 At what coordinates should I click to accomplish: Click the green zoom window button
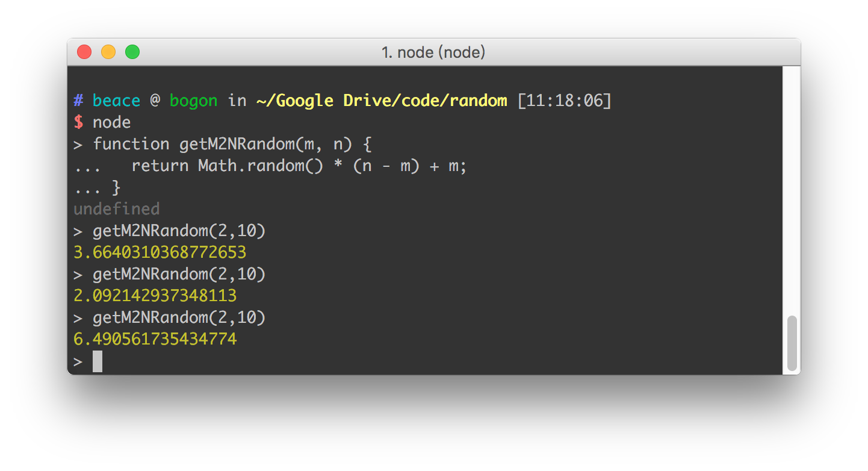pyautogui.click(x=132, y=52)
